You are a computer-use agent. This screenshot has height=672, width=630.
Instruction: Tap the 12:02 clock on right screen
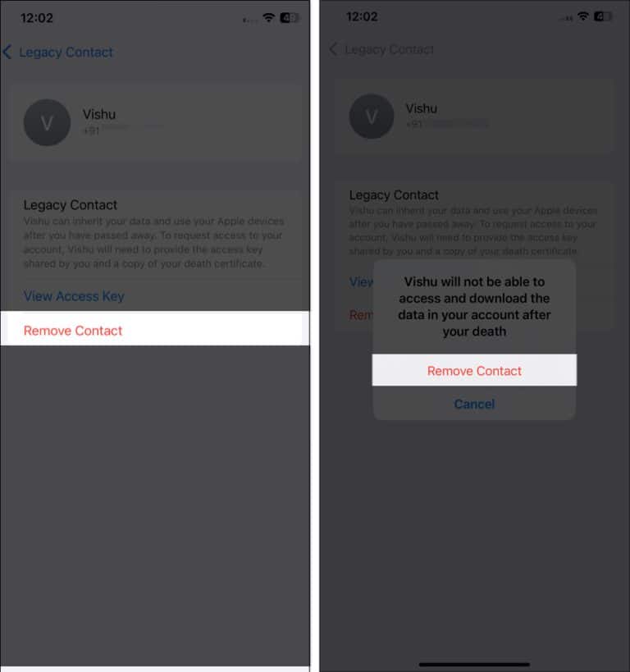coord(362,16)
